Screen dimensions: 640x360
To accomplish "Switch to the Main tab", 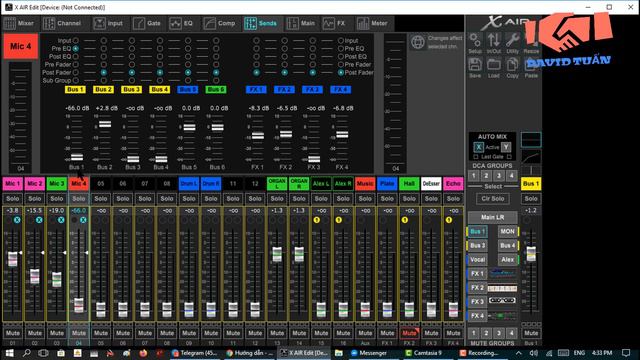I will click(x=301, y=23).
